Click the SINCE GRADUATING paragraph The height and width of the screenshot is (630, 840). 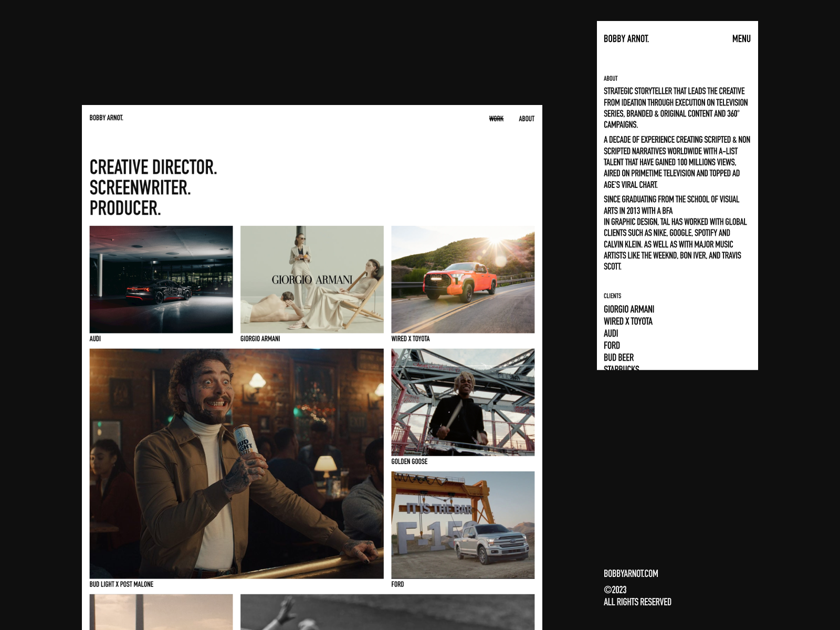click(x=675, y=233)
